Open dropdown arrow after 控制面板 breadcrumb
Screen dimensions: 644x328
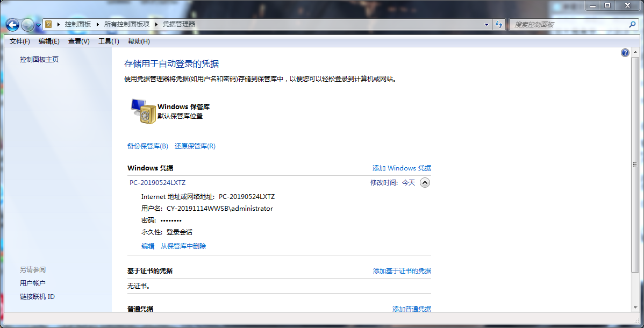pos(98,24)
